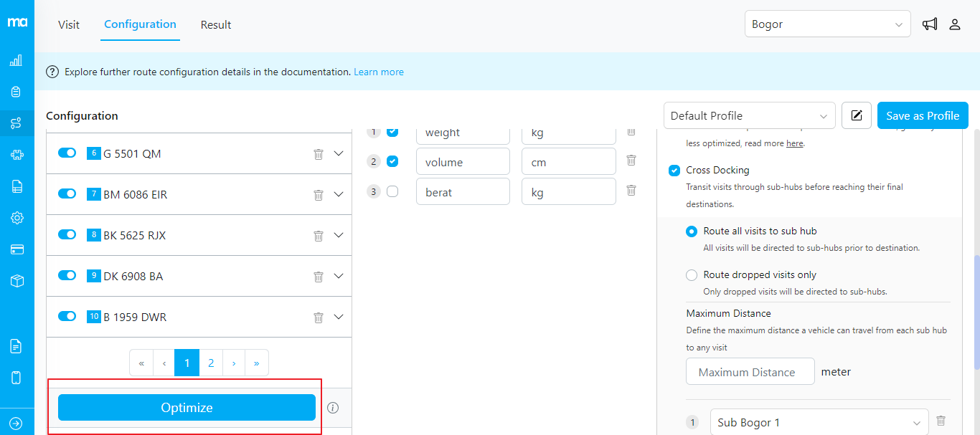Screen dimensions: 980x435
Task: Click the megaphone announcements icon
Action: 930,24
